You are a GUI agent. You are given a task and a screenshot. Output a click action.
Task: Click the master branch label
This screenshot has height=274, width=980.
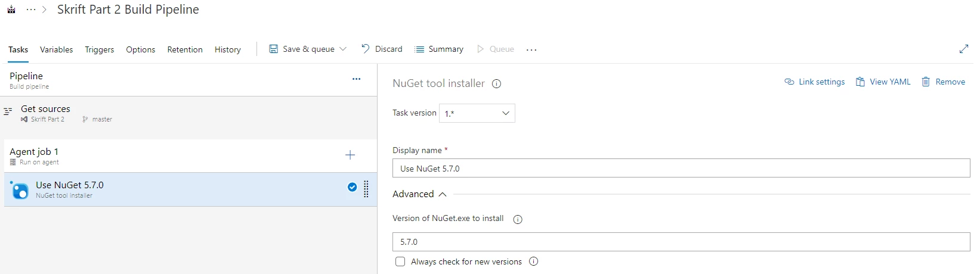pos(102,119)
